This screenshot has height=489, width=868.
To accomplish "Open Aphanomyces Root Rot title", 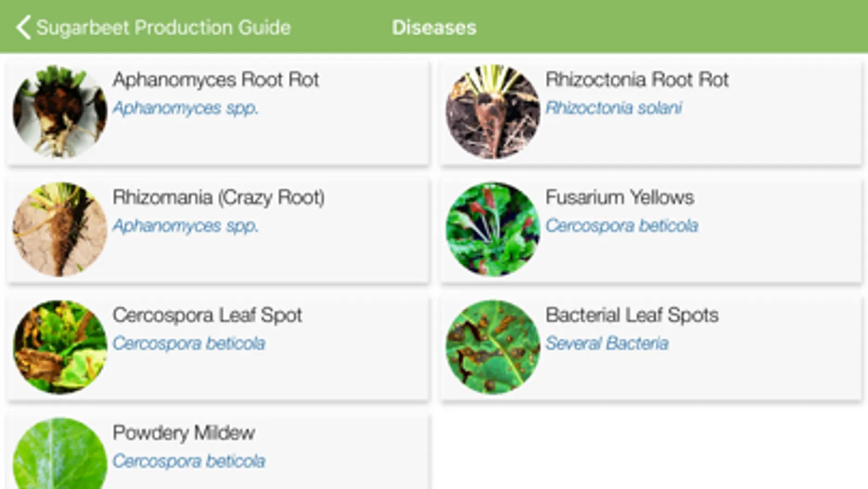I will [x=216, y=80].
